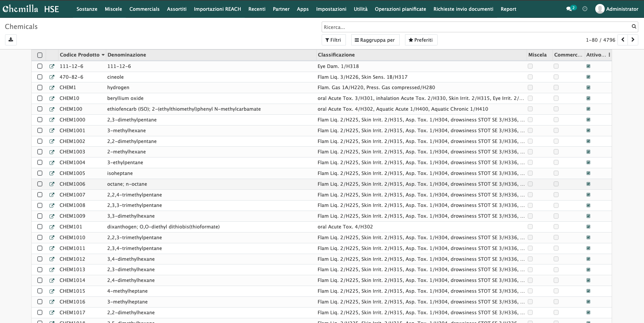This screenshot has height=323, width=644.
Task: Go to next page of records
Action: click(x=633, y=40)
